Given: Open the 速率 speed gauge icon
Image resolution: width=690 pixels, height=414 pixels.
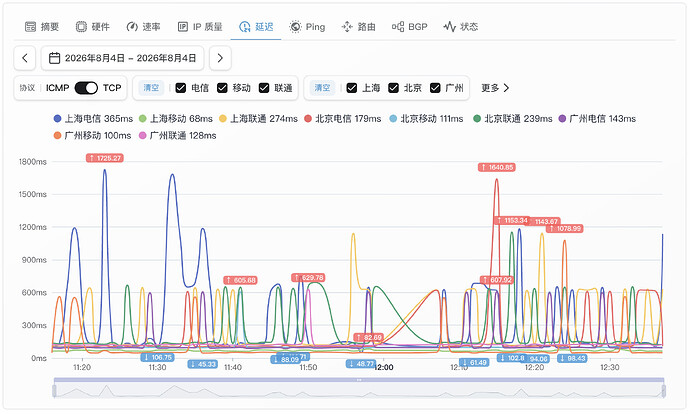Looking at the screenshot, I should (132, 27).
